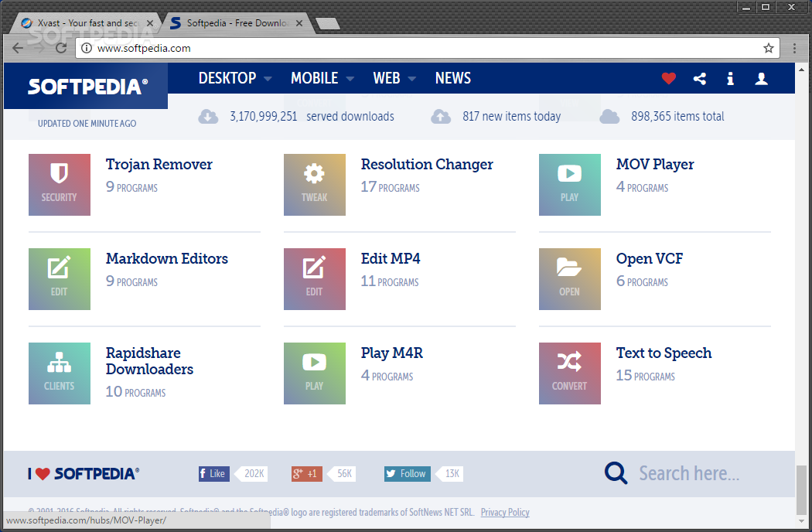The image size is (812, 532).
Task: Click the 15 PROGRAMS count text
Action: pos(646,375)
